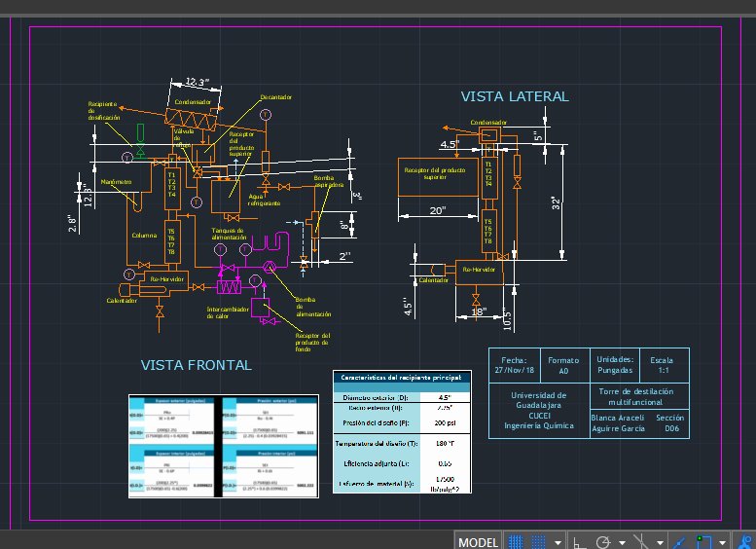
Task: Click the Columna label
Action: click(144, 236)
